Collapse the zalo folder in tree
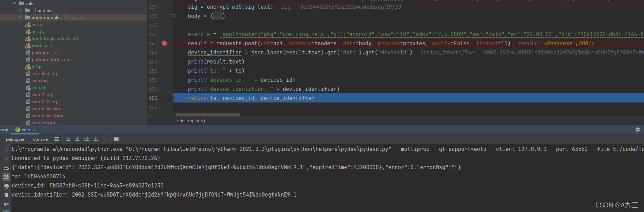Viewport: 644px width, 212px height. point(14,3)
